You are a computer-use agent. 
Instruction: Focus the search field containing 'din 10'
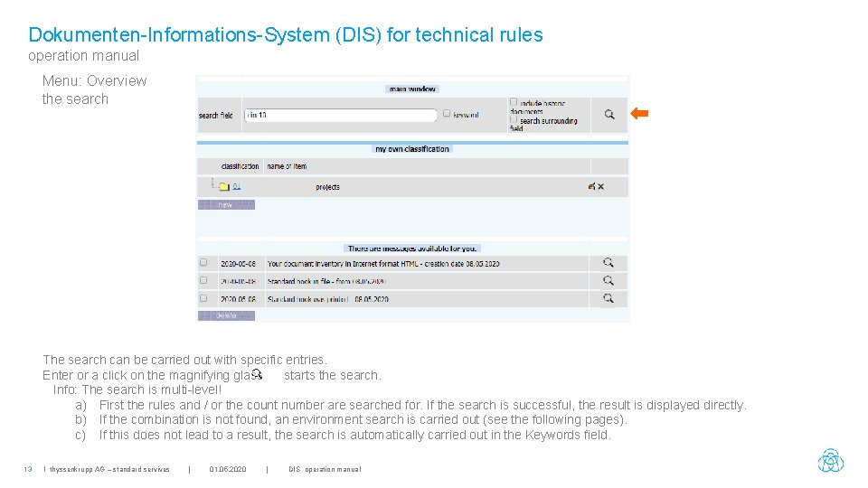[x=341, y=115]
